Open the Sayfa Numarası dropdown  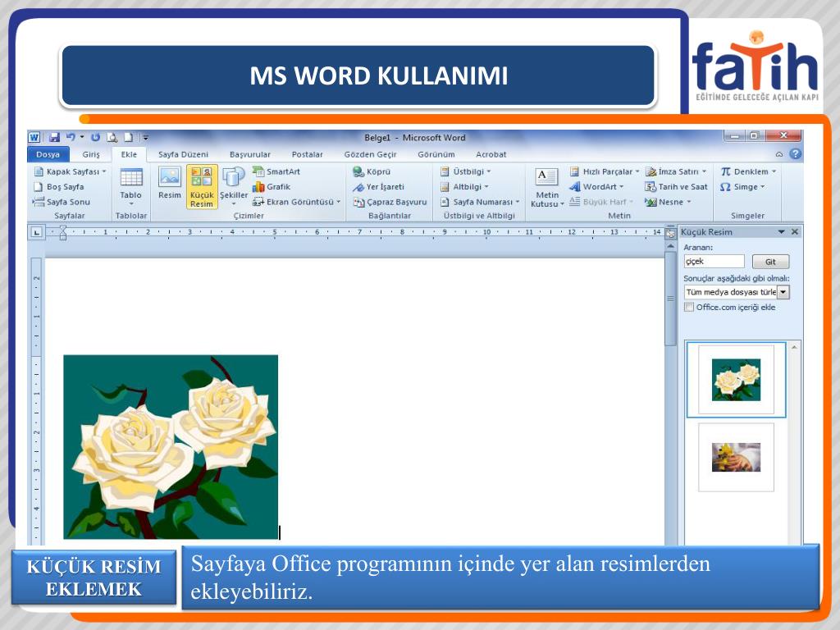[518, 202]
